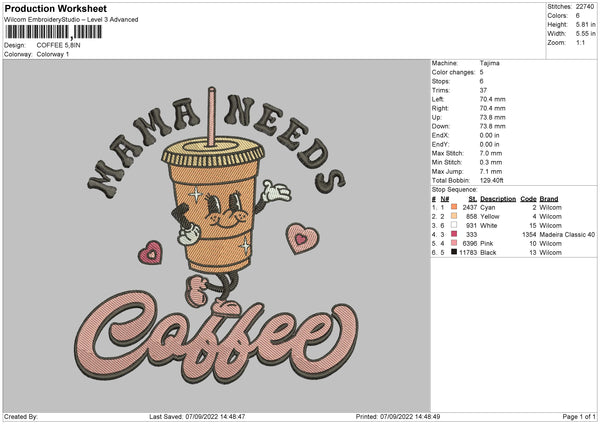The height and width of the screenshot is (424, 600).
Task: Click the Description column header
Action: pos(497,198)
